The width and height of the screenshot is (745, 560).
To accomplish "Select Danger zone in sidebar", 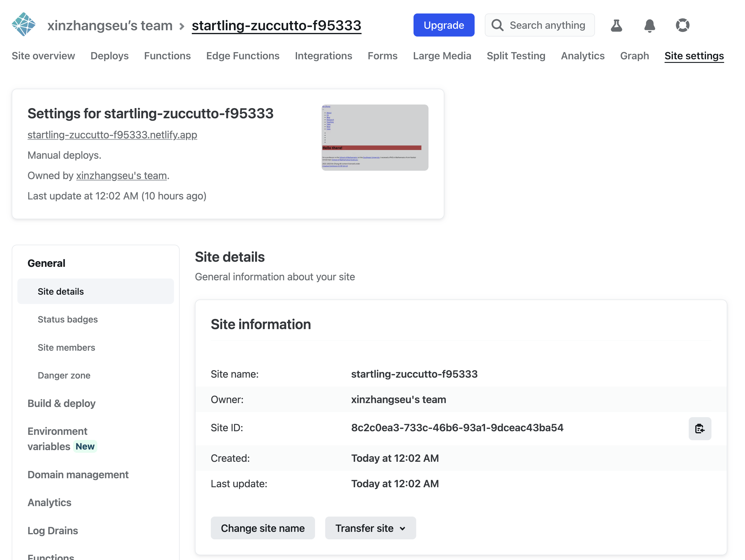I will tap(64, 375).
